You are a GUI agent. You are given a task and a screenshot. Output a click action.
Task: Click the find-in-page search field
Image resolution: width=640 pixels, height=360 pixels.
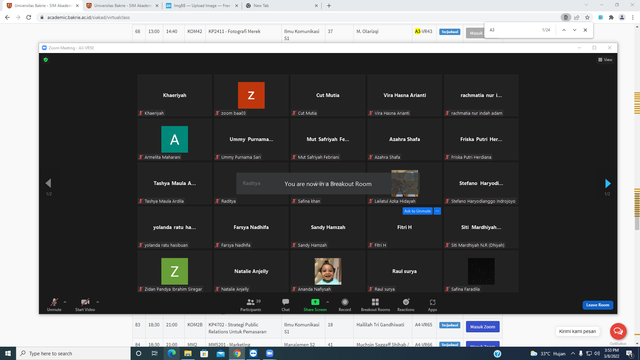click(513, 30)
